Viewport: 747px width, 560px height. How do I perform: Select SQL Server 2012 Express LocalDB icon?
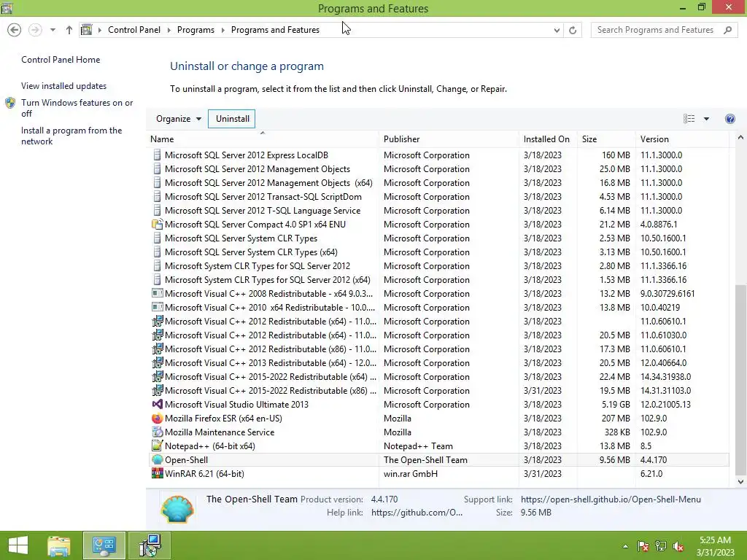(158, 155)
